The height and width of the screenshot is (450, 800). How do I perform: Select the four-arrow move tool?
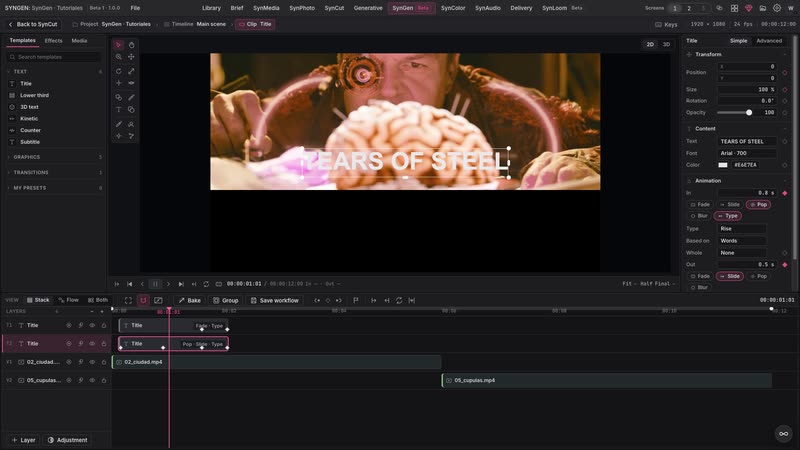131,57
